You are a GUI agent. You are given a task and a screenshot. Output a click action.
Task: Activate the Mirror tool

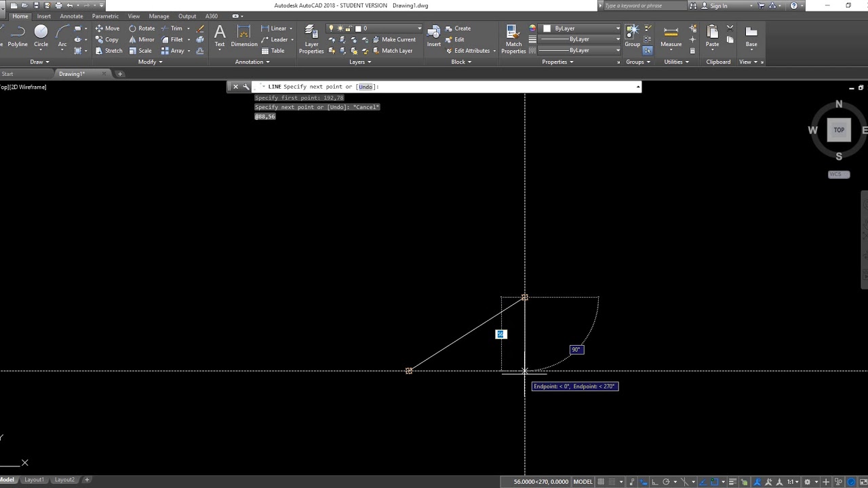(141, 39)
